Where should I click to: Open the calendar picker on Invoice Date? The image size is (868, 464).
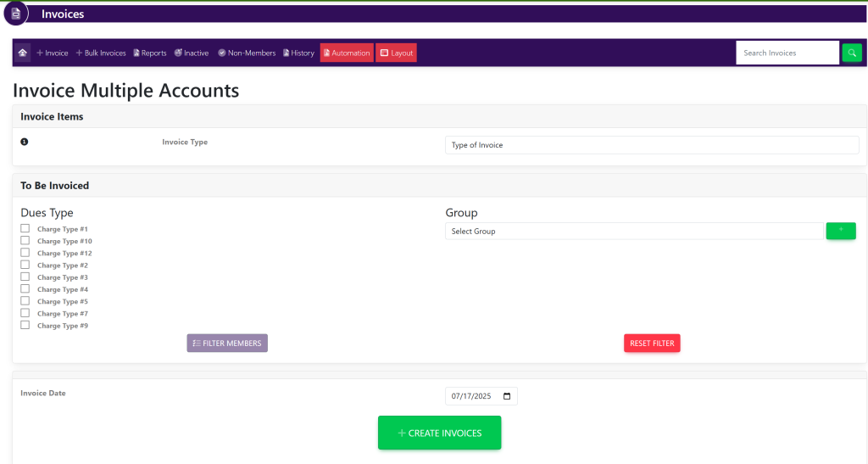[x=507, y=396]
